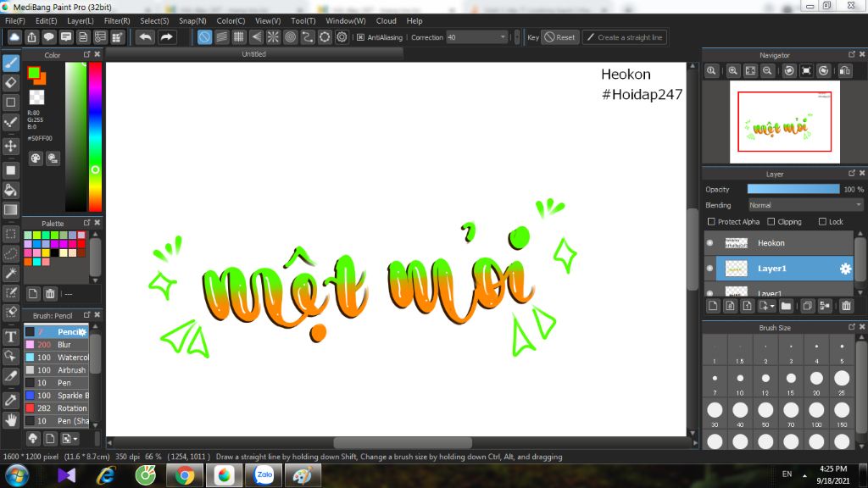Click the green foreground color swatch
This screenshot has width=868, height=488.
(34, 73)
